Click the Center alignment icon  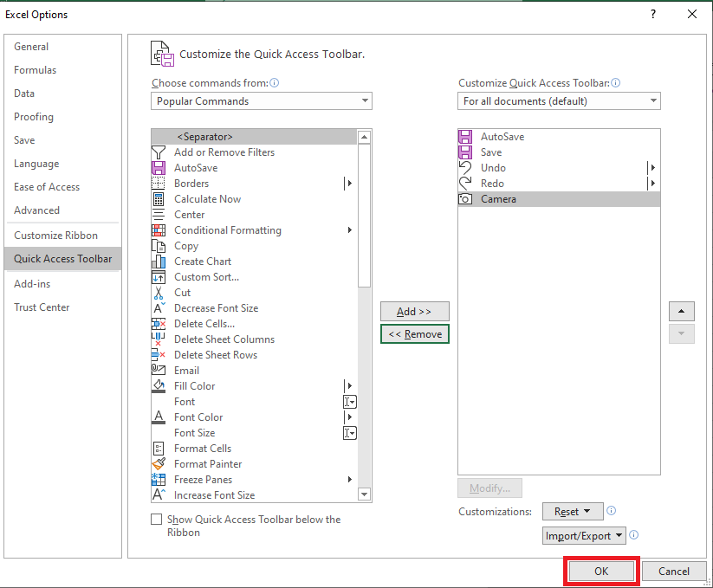coord(159,215)
